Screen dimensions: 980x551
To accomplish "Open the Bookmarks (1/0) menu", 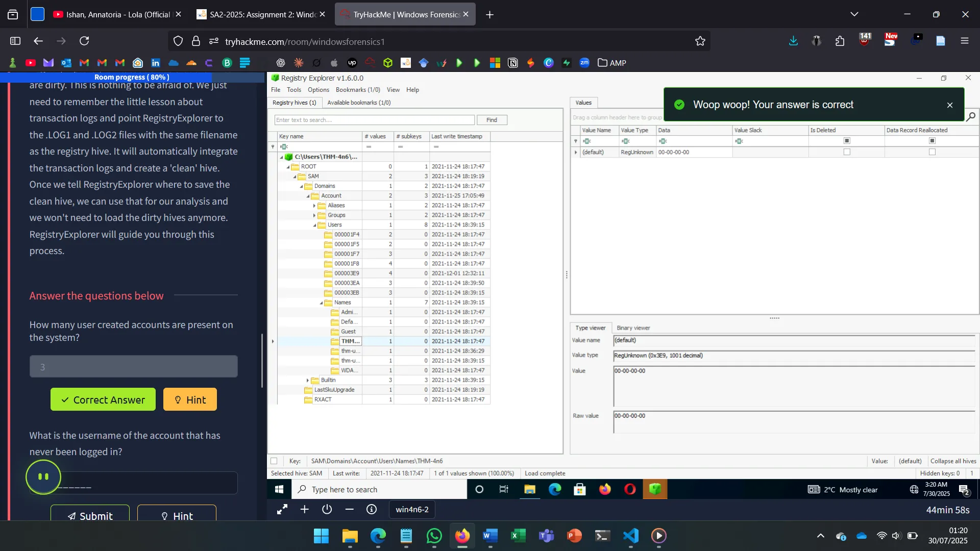I will (x=357, y=90).
